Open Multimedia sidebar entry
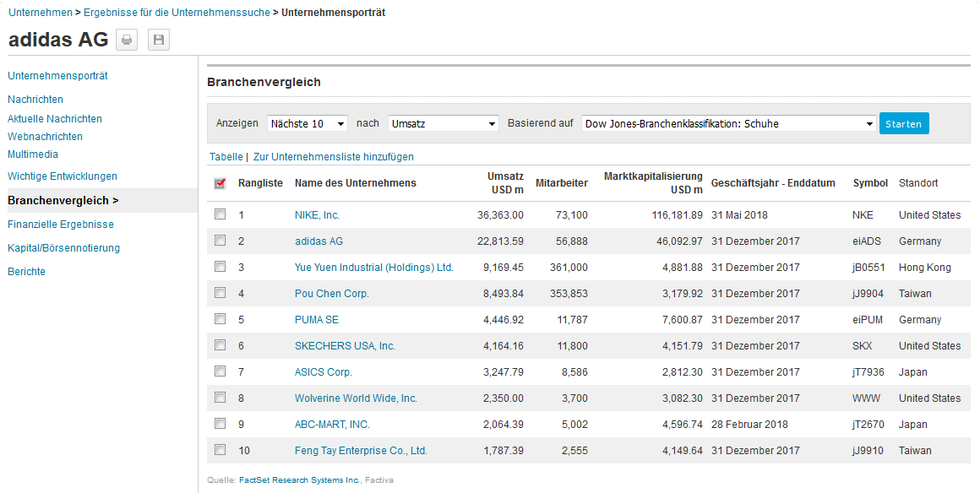 (x=32, y=154)
